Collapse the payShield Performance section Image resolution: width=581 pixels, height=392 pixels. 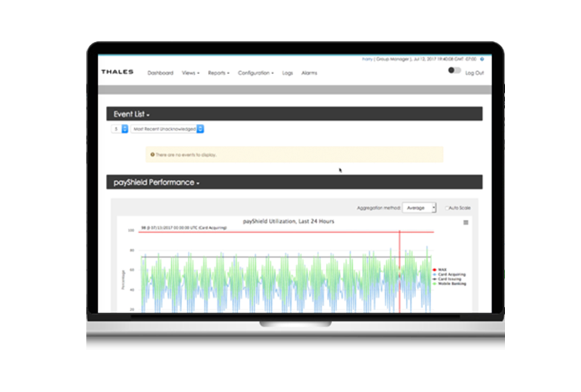[x=156, y=182]
